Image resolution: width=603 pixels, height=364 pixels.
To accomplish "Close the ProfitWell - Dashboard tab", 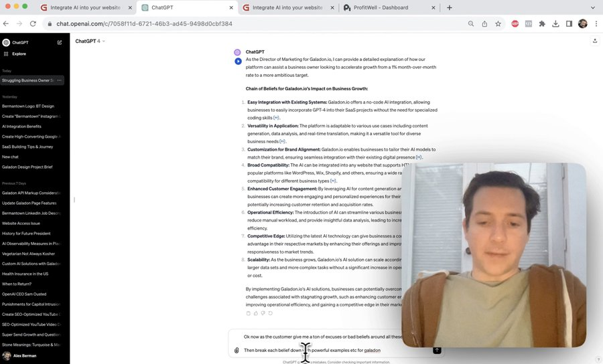I will (433, 7).
